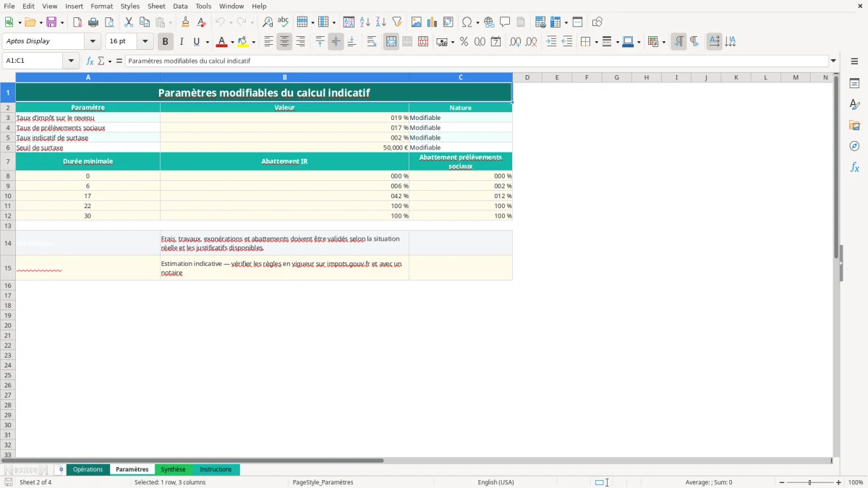
Task: Insert a comment
Action: pos(505,22)
